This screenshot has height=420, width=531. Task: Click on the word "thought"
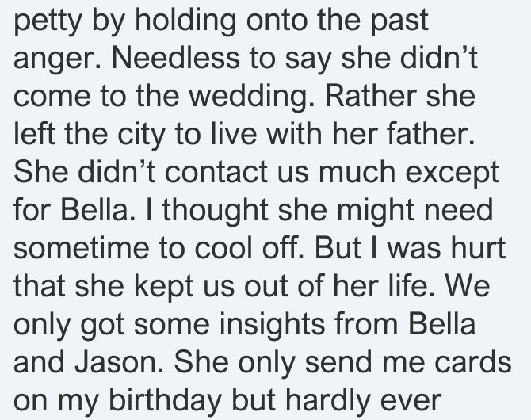[x=216, y=212]
